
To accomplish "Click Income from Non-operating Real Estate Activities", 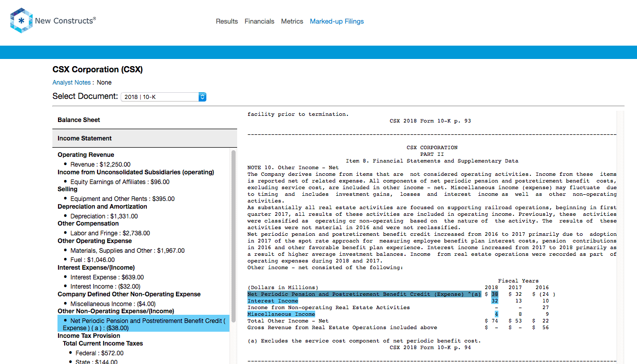I will coord(329,308).
